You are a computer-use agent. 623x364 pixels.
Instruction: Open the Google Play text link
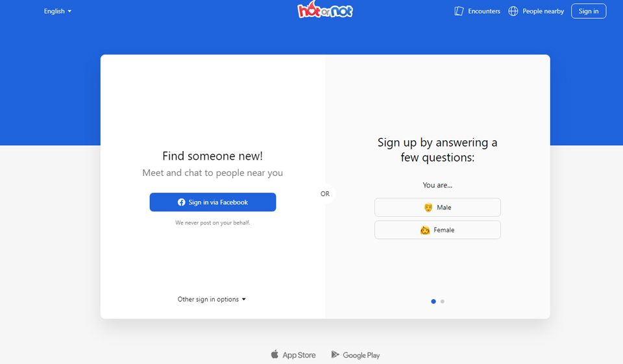361,355
